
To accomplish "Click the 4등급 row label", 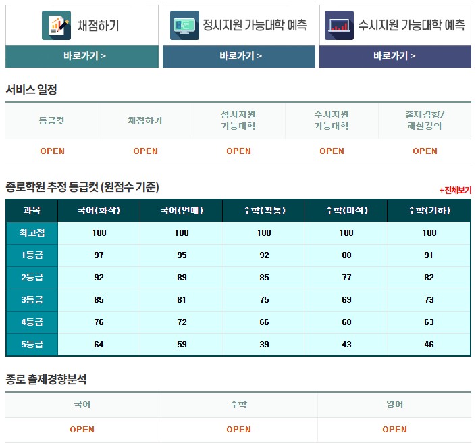I will (x=32, y=322).
